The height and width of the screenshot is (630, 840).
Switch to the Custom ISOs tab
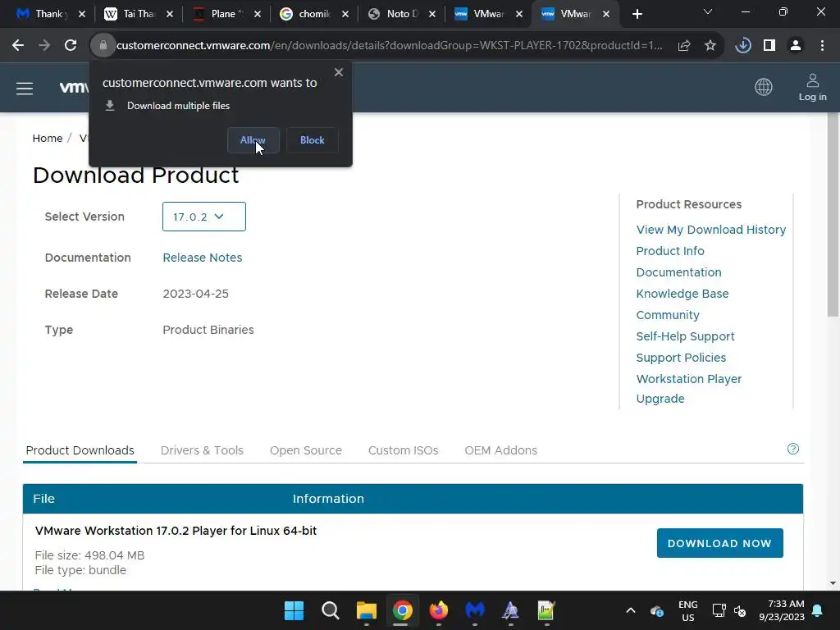[404, 450]
